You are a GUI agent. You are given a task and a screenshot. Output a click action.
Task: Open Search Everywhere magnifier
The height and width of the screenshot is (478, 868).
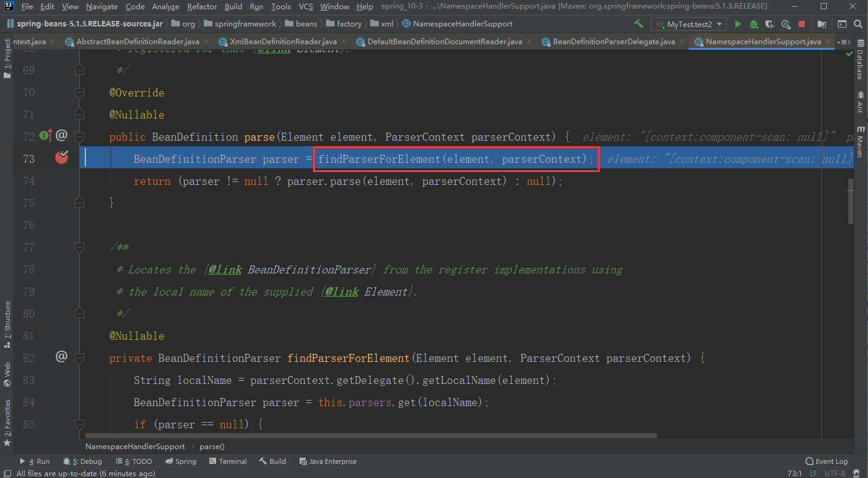pyautogui.click(x=858, y=24)
